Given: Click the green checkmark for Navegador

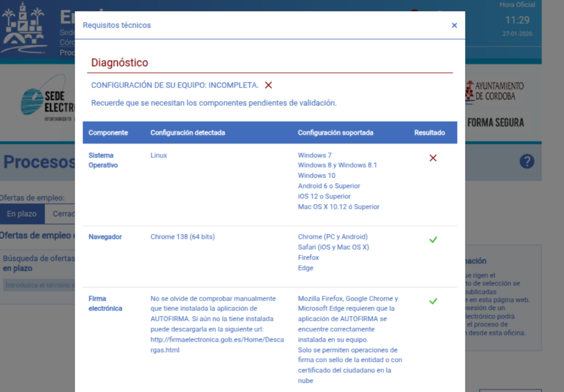Looking at the screenshot, I should [433, 239].
